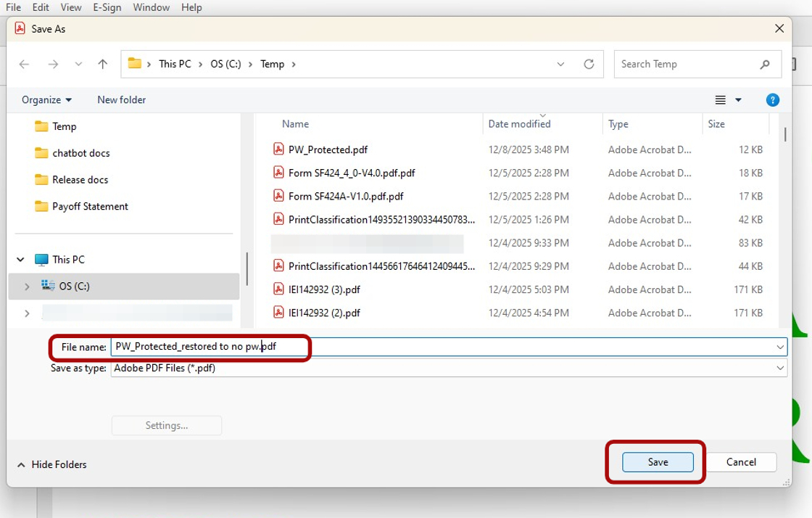Image resolution: width=812 pixels, height=518 pixels.
Task: Click folder icon in address bar
Action: 135,63
